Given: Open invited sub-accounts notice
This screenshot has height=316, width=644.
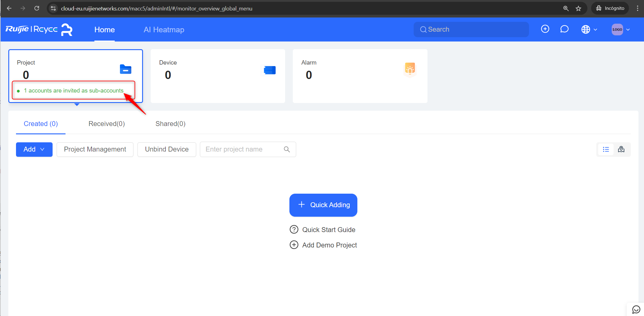Looking at the screenshot, I should coord(74,91).
